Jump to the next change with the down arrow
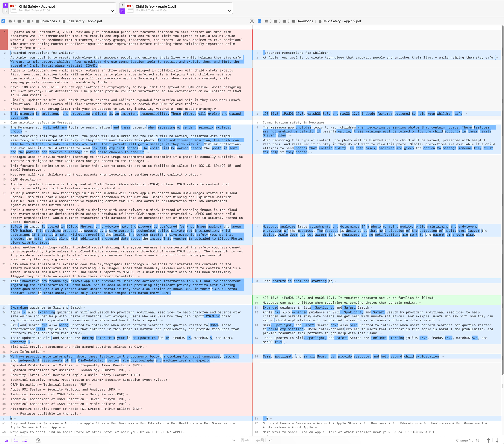Image resolution: width=504 pixels, height=444 pixels. point(497,440)
